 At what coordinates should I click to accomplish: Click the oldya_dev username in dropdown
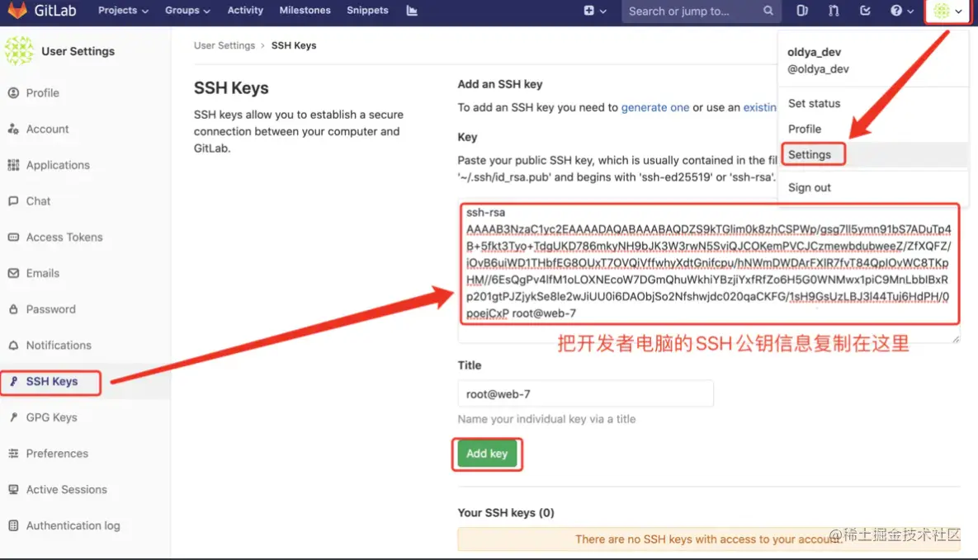(814, 53)
